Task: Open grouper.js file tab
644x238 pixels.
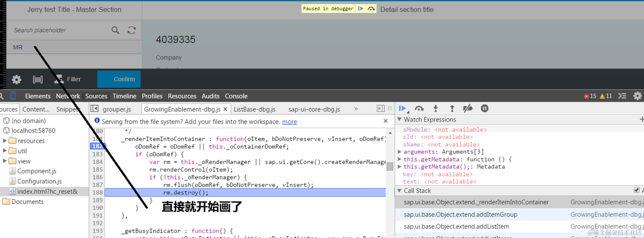Action: [117, 109]
